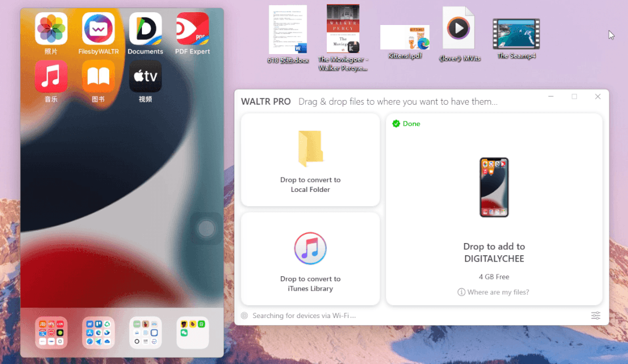Open the Where are my files? link
The height and width of the screenshot is (364, 628).
click(498, 292)
